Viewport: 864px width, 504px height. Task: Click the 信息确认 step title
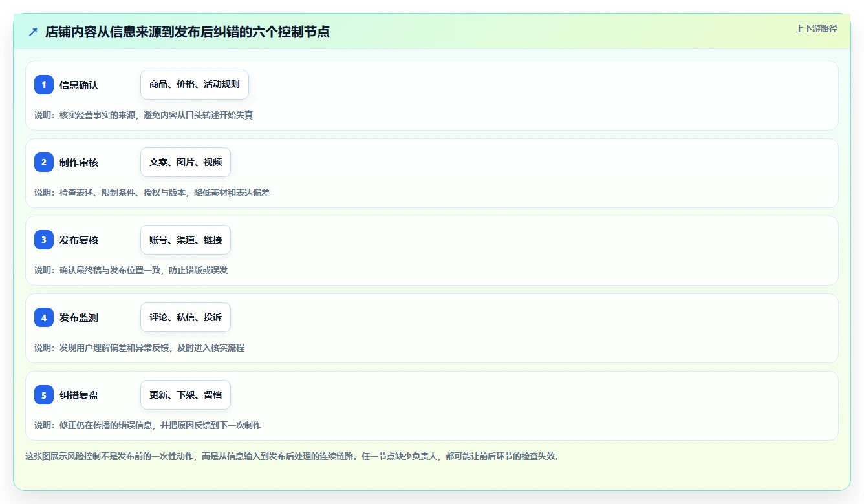tap(79, 85)
